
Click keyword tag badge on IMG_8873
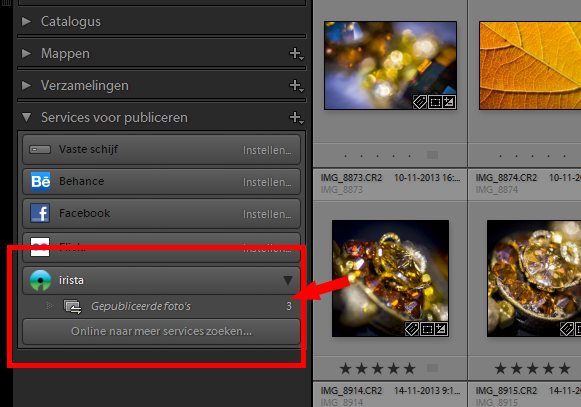click(x=420, y=102)
